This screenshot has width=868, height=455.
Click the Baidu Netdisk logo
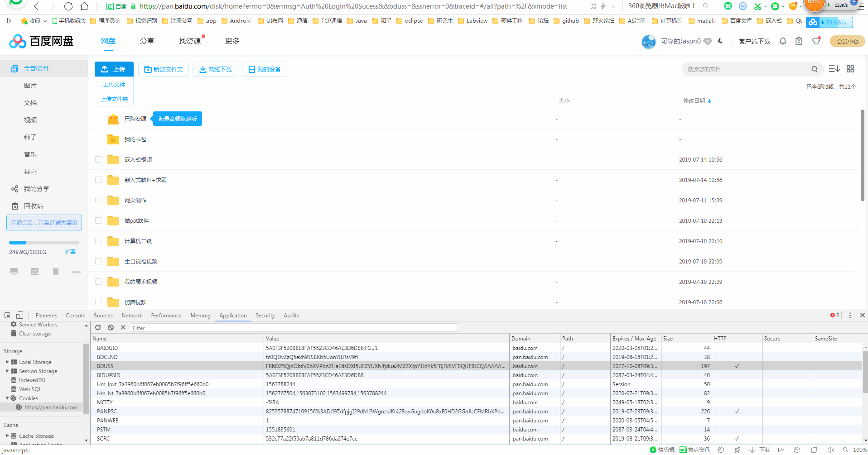coord(41,41)
